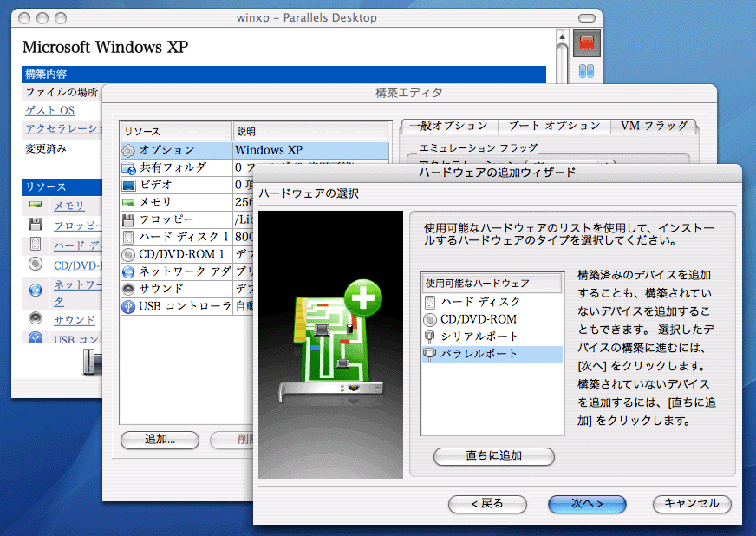Click the キャンセル button in wizard
Image resolution: width=756 pixels, height=536 pixels.
click(x=692, y=504)
